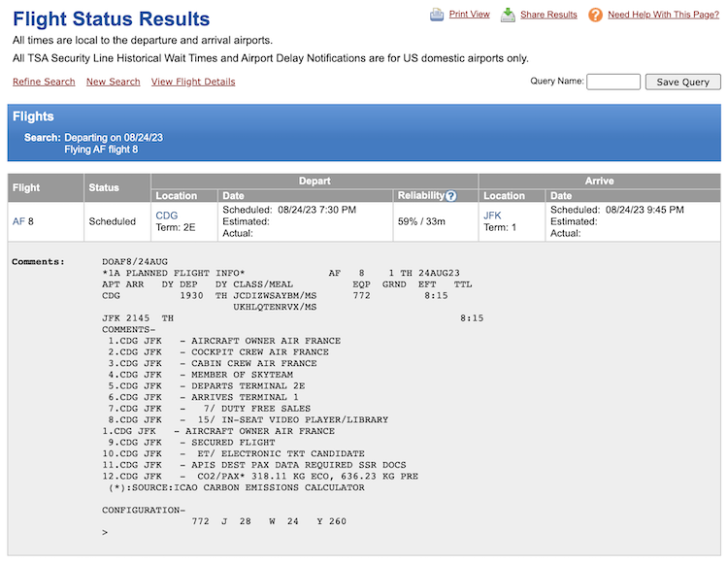The height and width of the screenshot is (564, 728).
Task: Open View Flight Details link
Action: (193, 82)
